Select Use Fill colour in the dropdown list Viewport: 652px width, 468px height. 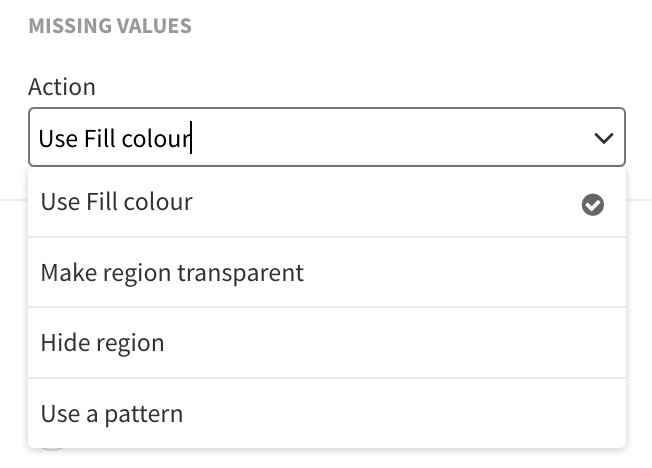pyautogui.click(x=327, y=202)
